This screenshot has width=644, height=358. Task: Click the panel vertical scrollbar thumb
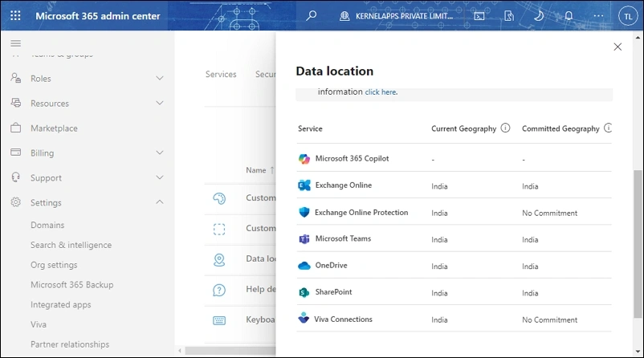pos(638,244)
